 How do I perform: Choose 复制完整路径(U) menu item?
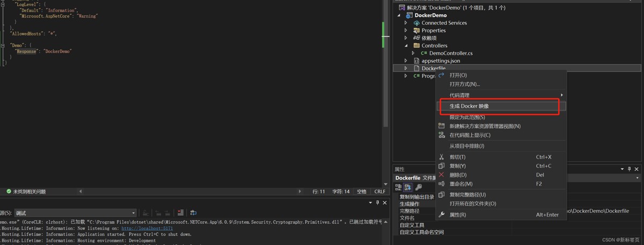click(x=502, y=195)
